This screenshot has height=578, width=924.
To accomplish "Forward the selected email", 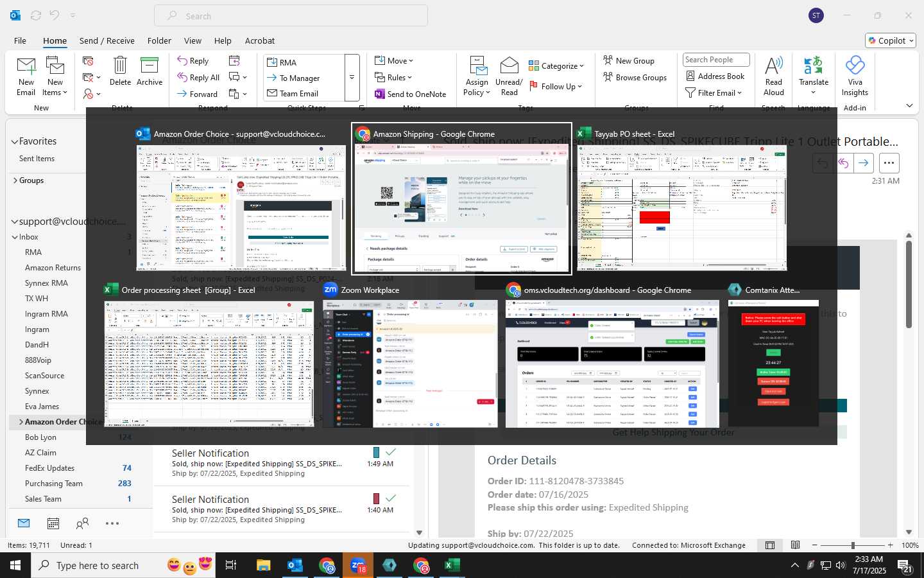I will (x=198, y=94).
